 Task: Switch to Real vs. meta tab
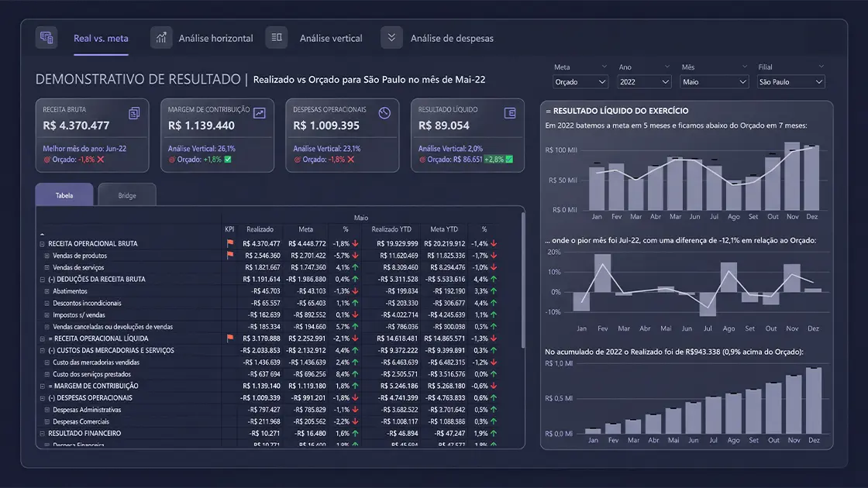pyautogui.click(x=101, y=38)
